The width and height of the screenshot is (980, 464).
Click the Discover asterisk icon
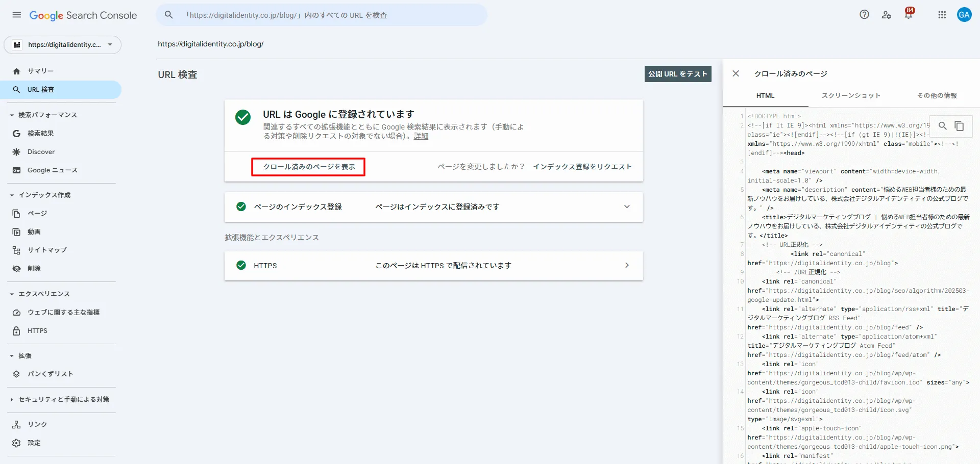point(17,152)
